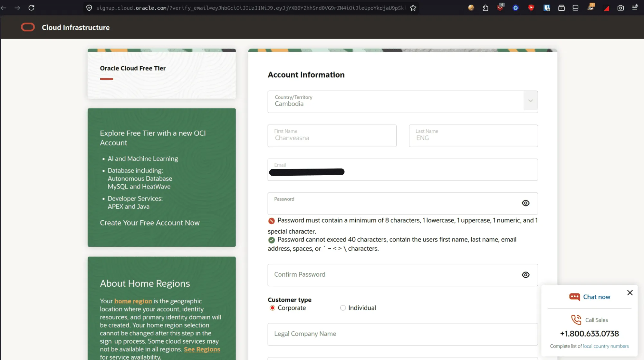Screen dimensions: 644x360
Task: Click the browser back arrow
Action: click(x=4, y=8)
